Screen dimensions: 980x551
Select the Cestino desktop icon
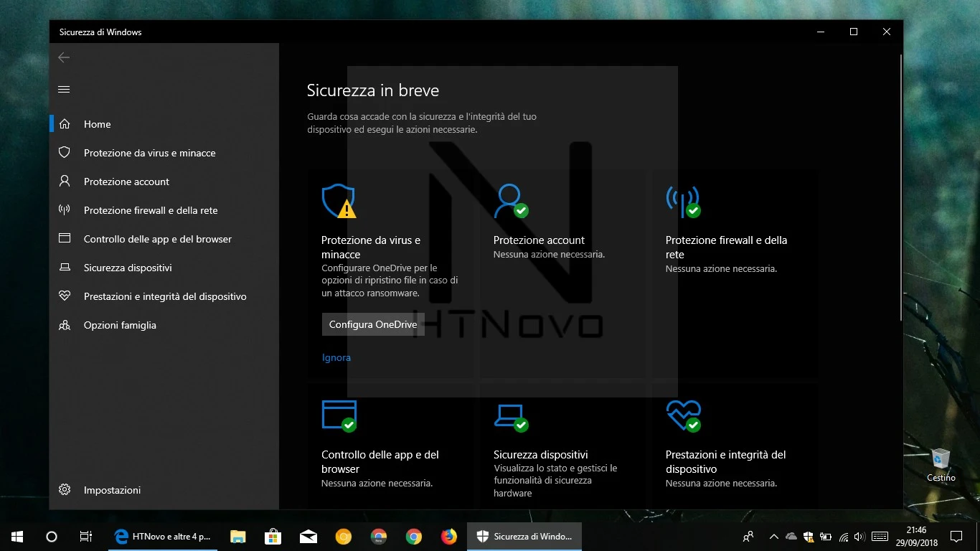[x=941, y=464]
